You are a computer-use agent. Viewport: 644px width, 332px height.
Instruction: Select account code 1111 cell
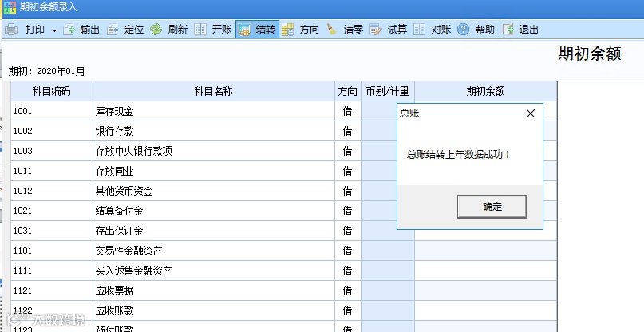point(52,271)
